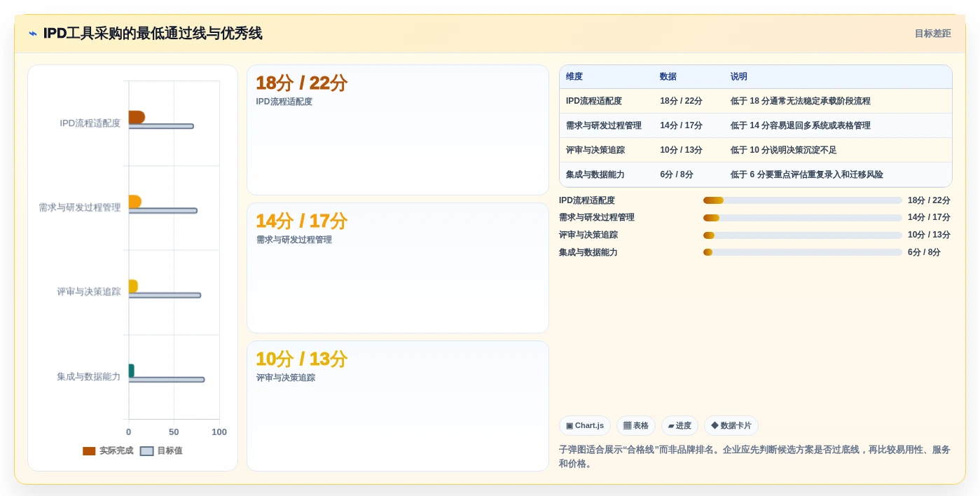Open the 10分 / 13分 data card

(x=398, y=406)
